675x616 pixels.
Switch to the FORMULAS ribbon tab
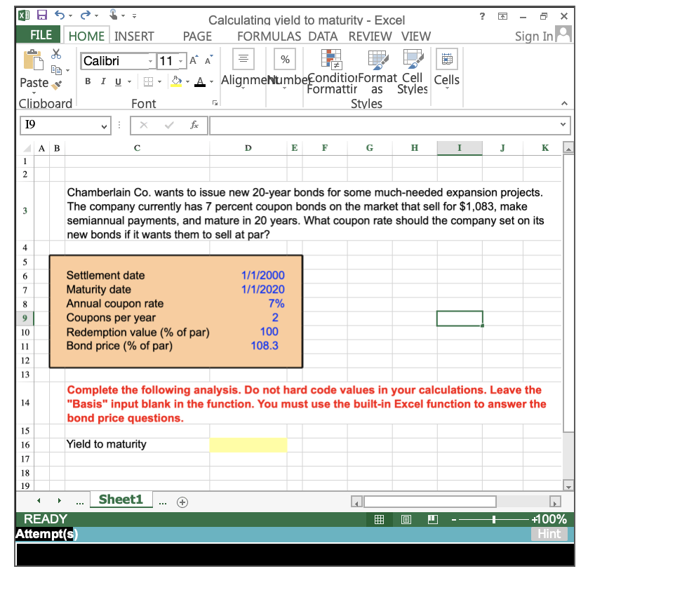(268, 36)
